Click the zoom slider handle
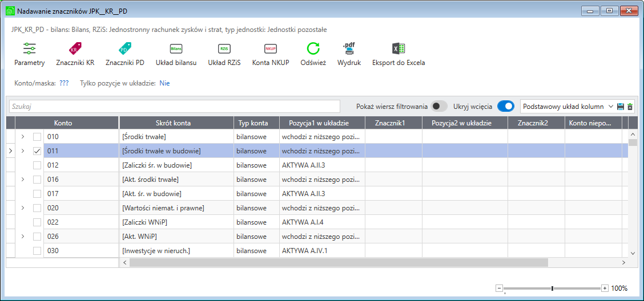Screen dimensions: 644x301 [x=553, y=288]
